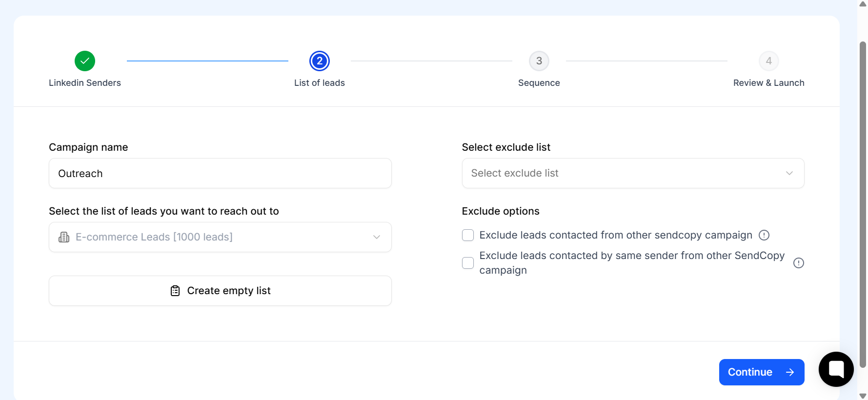Click info icon beside other sendcopy campaign option
Screen dimensions: 868x400
(x=764, y=235)
